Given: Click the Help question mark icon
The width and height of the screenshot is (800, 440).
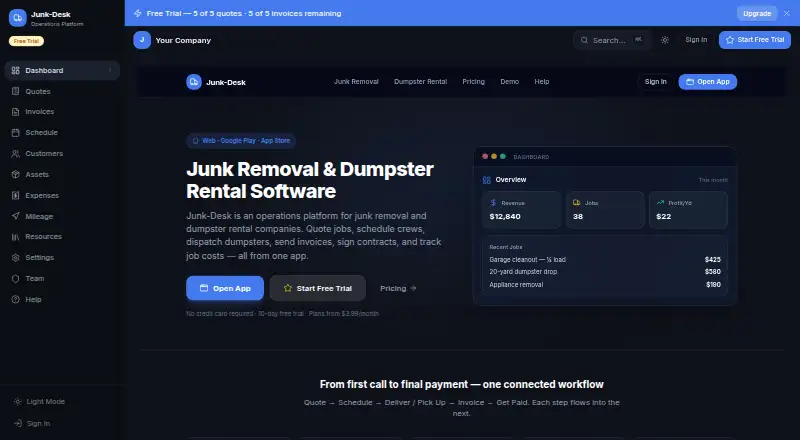Looking at the screenshot, I should coord(16,300).
